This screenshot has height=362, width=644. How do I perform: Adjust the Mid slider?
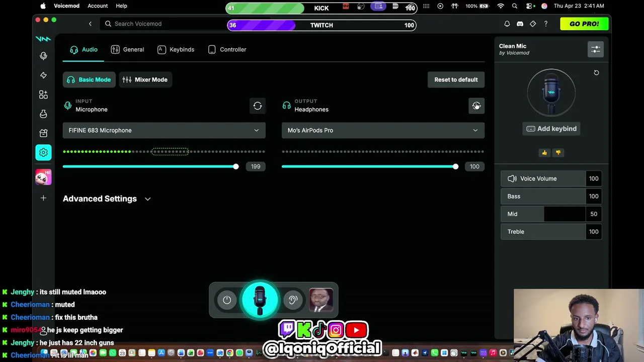coord(551,214)
